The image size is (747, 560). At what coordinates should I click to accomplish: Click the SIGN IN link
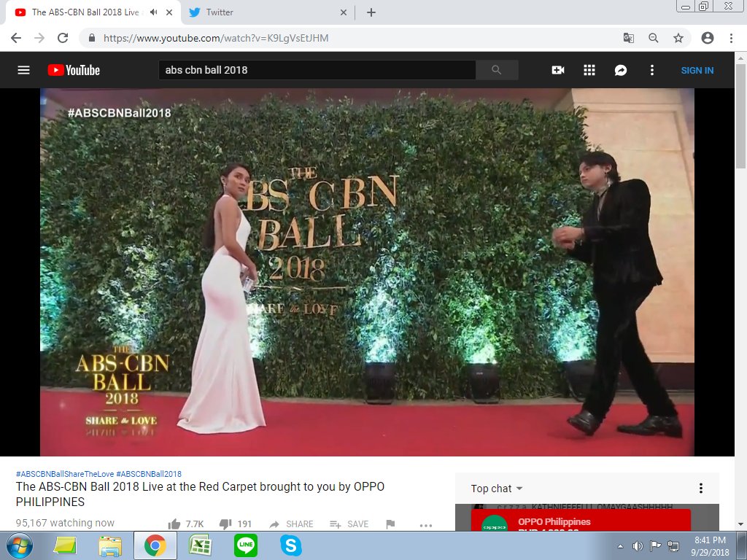(697, 71)
